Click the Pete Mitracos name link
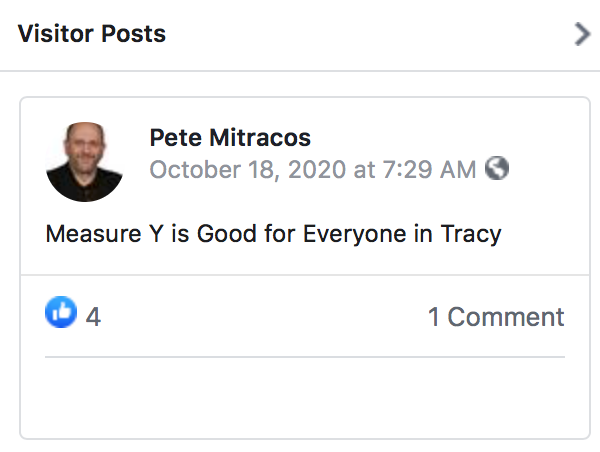This screenshot has width=600, height=452. pyautogui.click(x=230, y=137)
